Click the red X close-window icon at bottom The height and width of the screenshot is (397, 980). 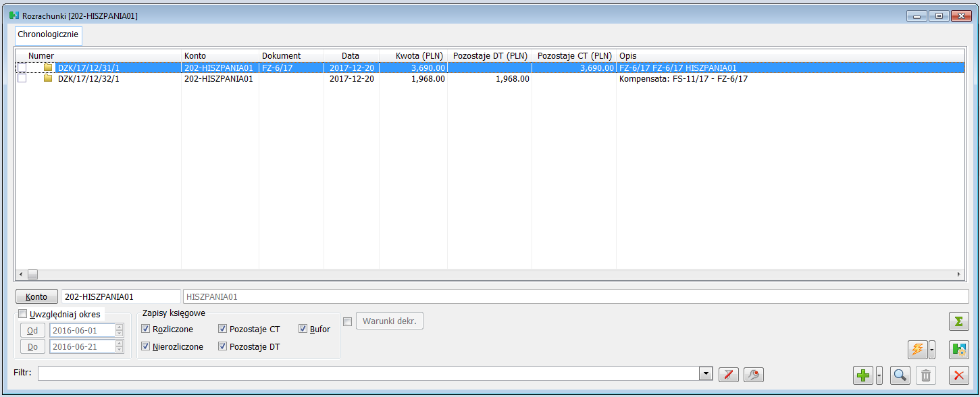click(x=958, y=375)
